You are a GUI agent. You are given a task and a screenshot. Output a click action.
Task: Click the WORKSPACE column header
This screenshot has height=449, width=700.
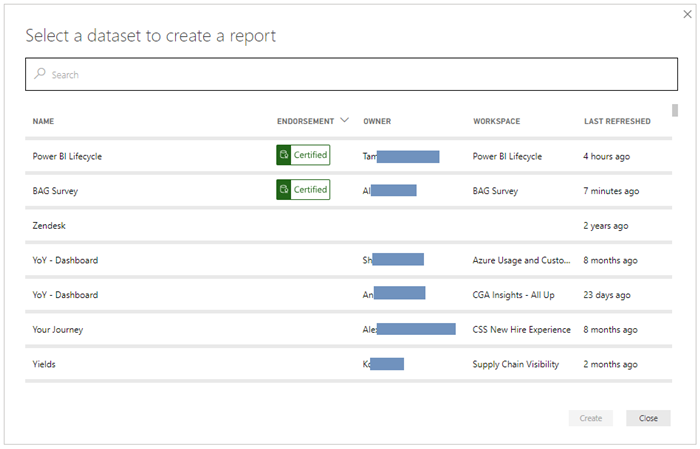coord(496,122)
